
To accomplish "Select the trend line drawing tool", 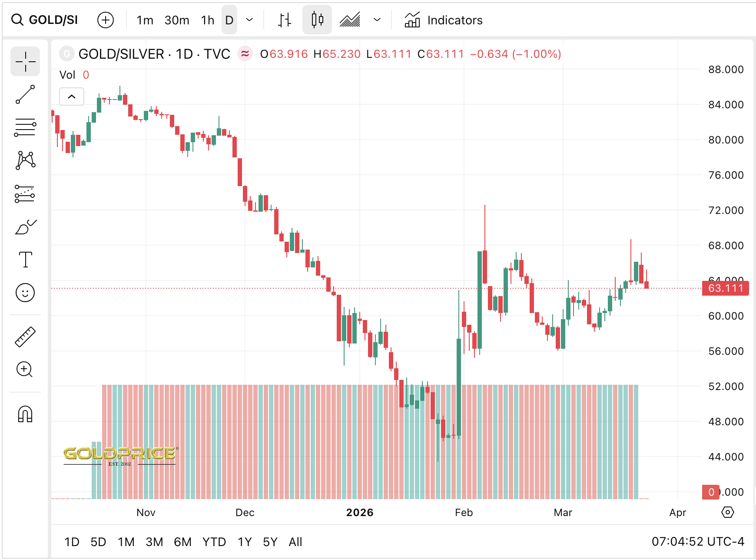I will (x=25, y=95).
